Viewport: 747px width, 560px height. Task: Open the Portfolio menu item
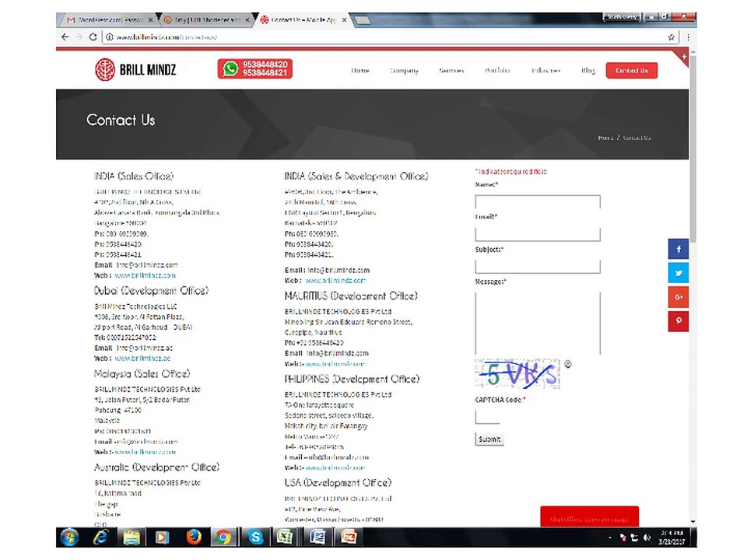point(497,71)
